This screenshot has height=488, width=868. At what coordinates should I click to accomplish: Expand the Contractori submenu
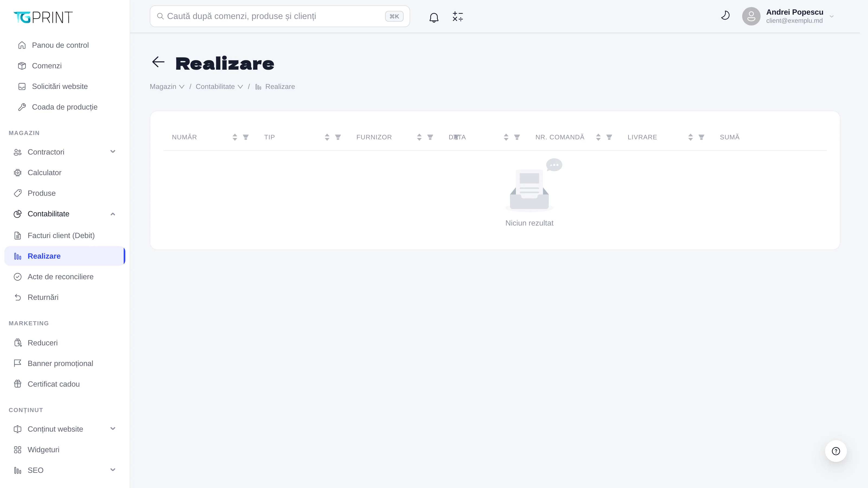tap(113, 152)
